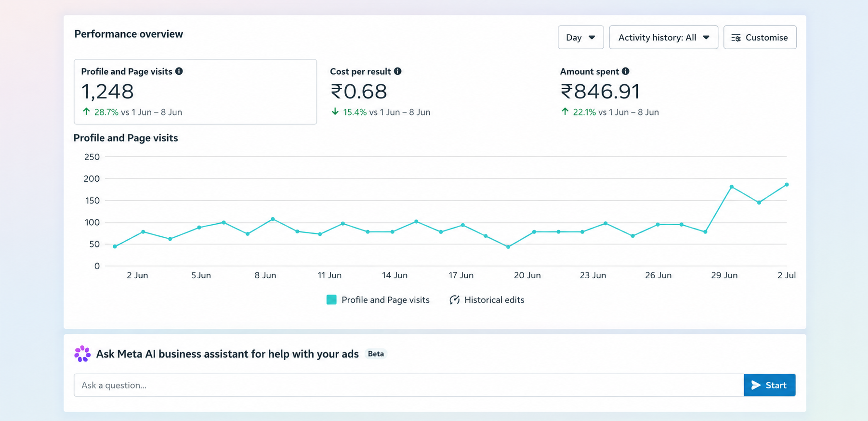
Task: Click info icon next to Profile and Page visits
Action: 179,71
